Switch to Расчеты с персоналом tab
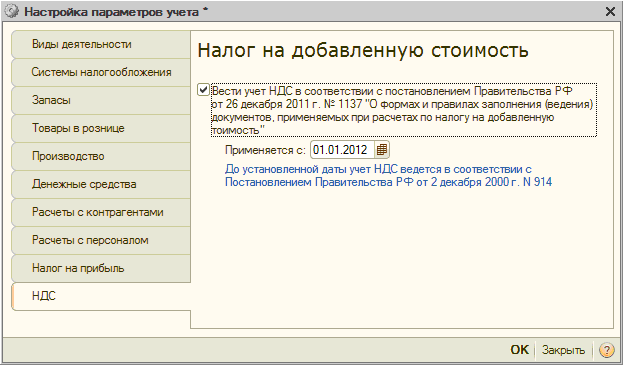623x365 pixels. pyautogui.click(x=101, y=240)
